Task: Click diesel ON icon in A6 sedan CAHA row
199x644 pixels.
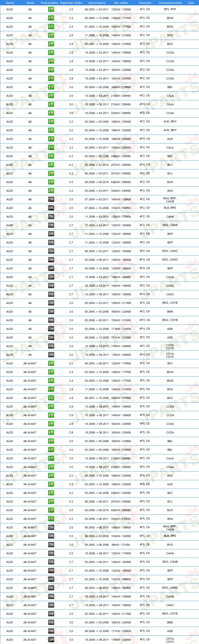Action: [x=51, y=217]
